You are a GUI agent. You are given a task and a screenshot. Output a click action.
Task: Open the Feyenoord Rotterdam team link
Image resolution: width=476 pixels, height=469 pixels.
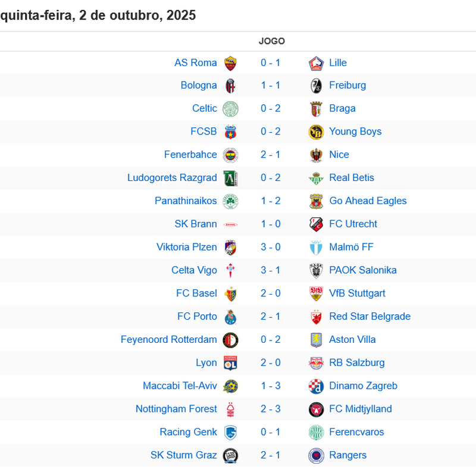coord(168,340)
